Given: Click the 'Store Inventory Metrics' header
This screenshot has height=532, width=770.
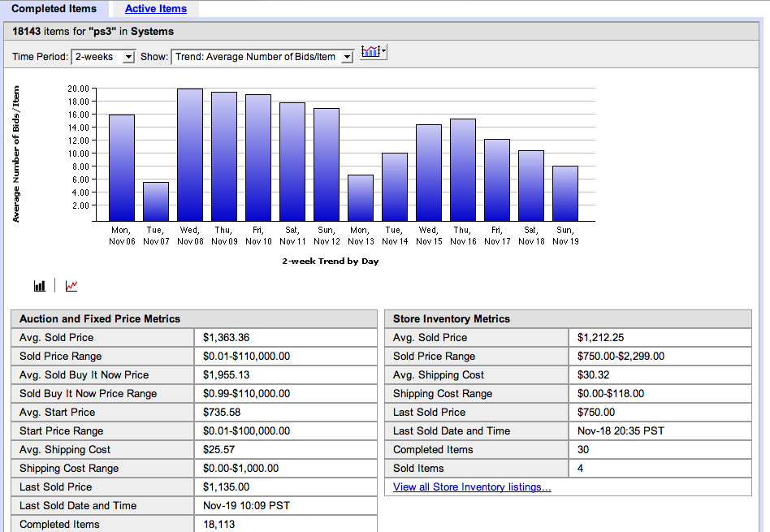Looking at the screenshot, I should pyautogui.click(x=452, y=319).
